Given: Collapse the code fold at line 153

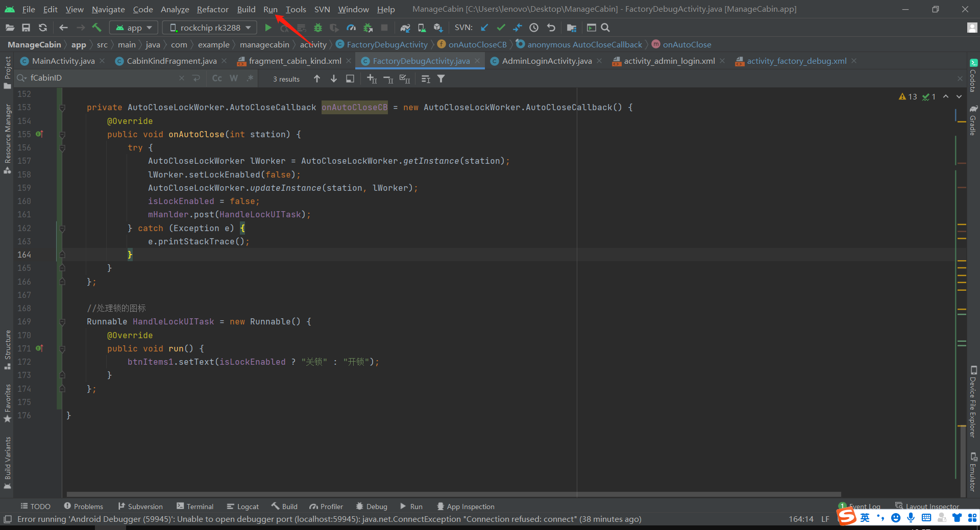Looking at the screenshot, I should (62, 108).
